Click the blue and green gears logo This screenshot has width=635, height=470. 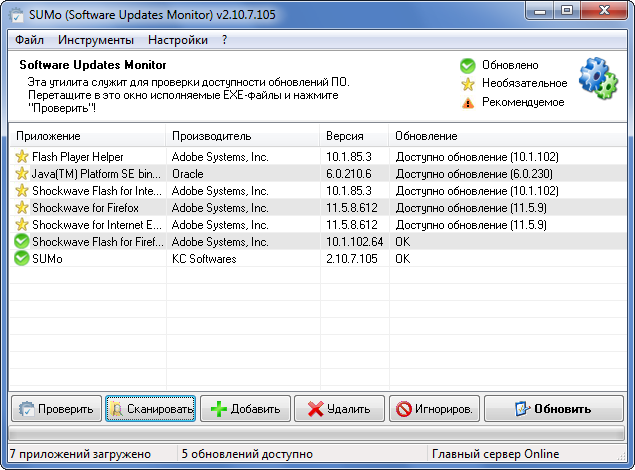click(x=598, y=78)
